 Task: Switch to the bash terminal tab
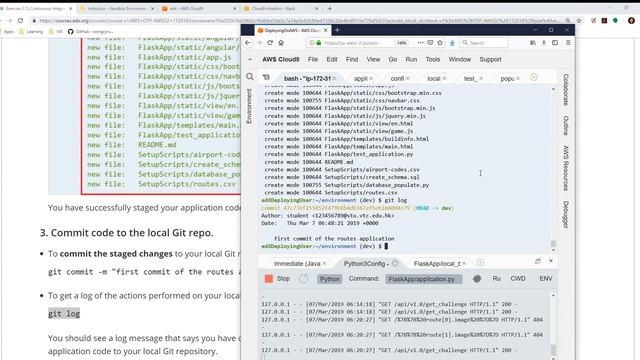[x=307, y=78]
